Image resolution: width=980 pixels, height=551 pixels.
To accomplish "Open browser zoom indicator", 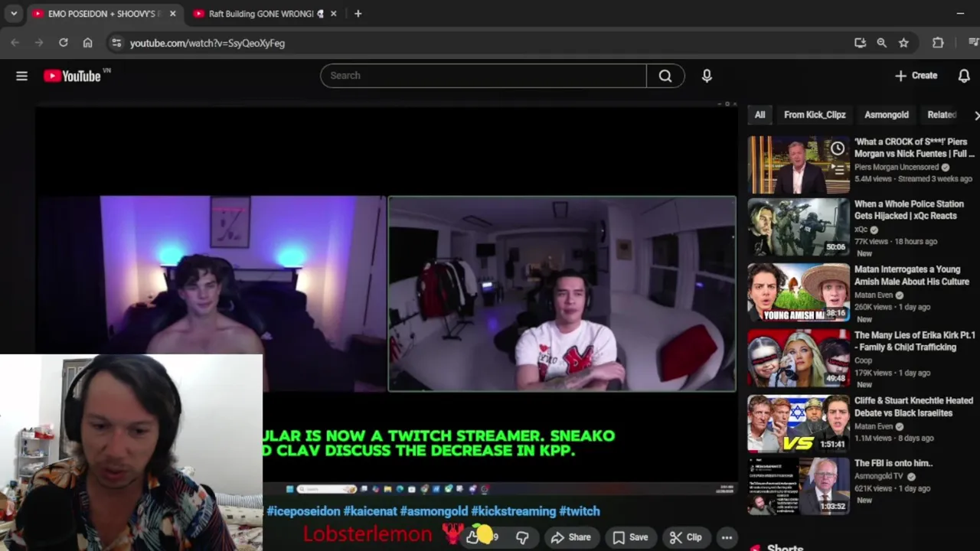I will pyautogui.click(x=882, y=43).
